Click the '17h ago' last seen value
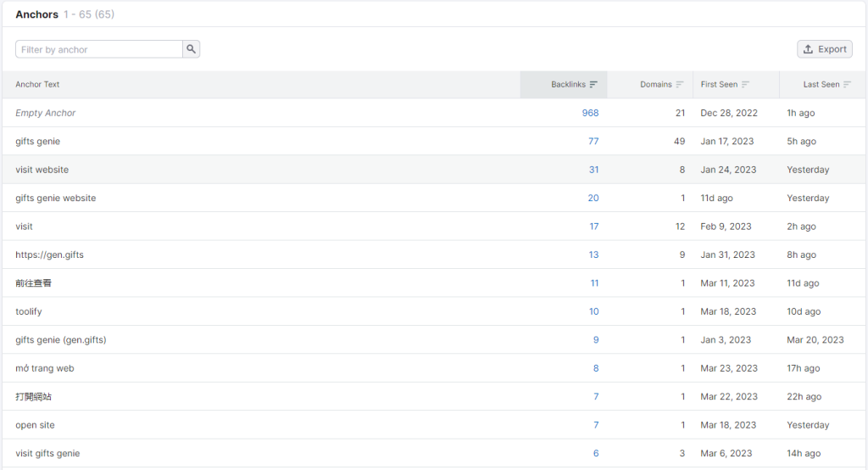This screenshot has height=470, width=868. click(x=804, y=368)
